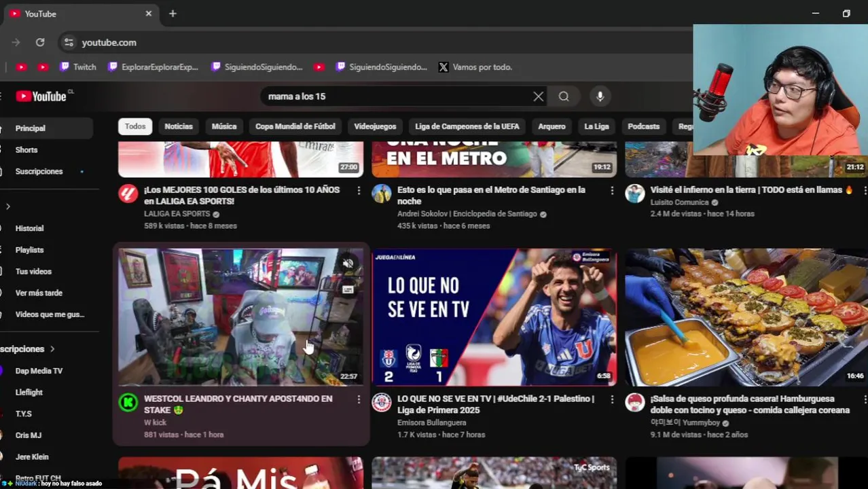868x489 pixels.
Task: Expand the subscriptions section header arrow
Action: coord(52,349)
